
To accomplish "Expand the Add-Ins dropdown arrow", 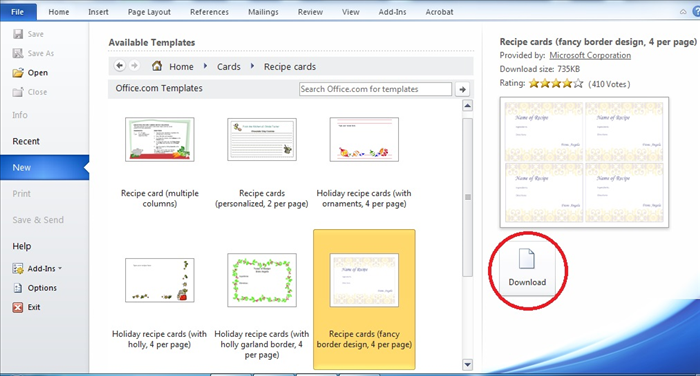I will pyautogui.click(x=60, y=268).
